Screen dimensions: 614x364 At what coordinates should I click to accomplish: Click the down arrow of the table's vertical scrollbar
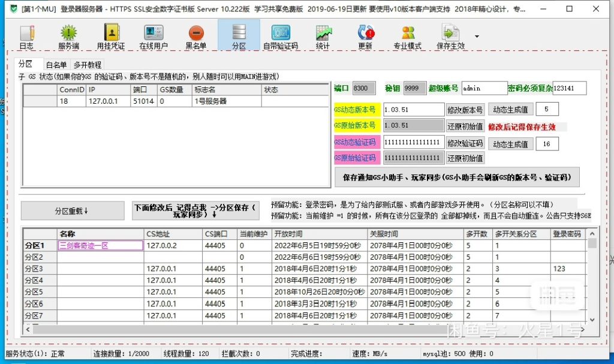pos(592,320)
